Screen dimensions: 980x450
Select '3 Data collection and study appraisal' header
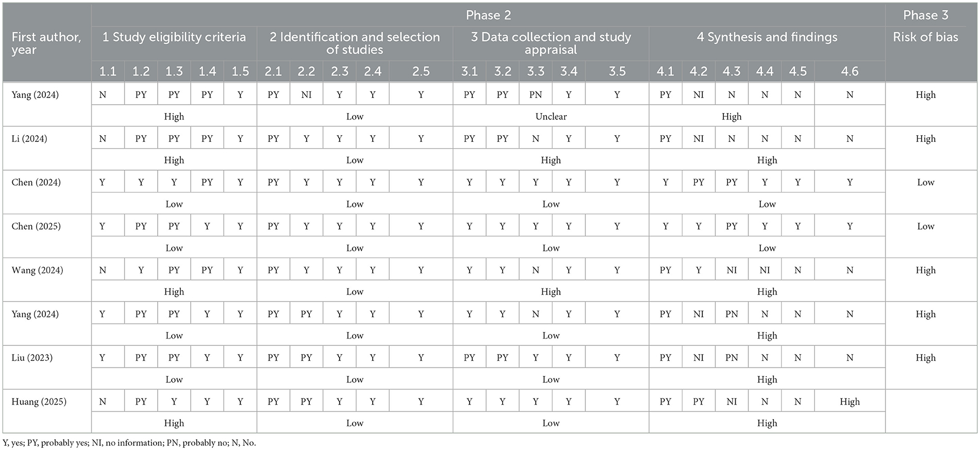pyautogui.click(x=551, y=43)
